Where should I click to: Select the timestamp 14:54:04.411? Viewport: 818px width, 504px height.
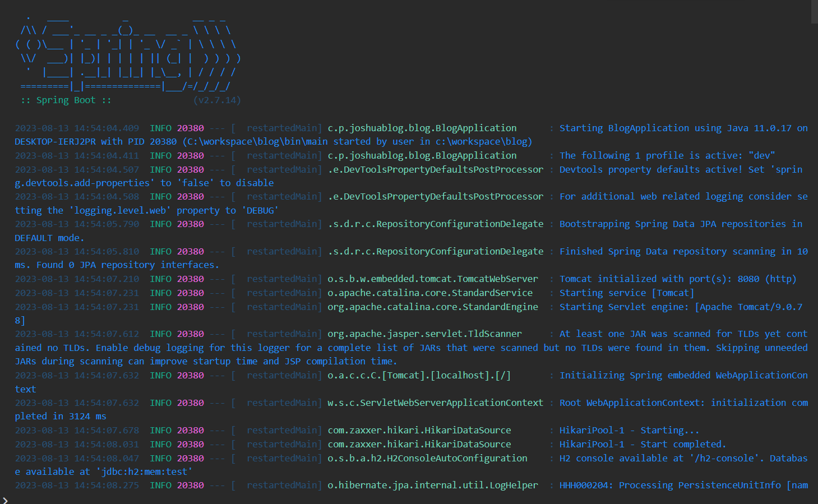click(x=107, y=156)
